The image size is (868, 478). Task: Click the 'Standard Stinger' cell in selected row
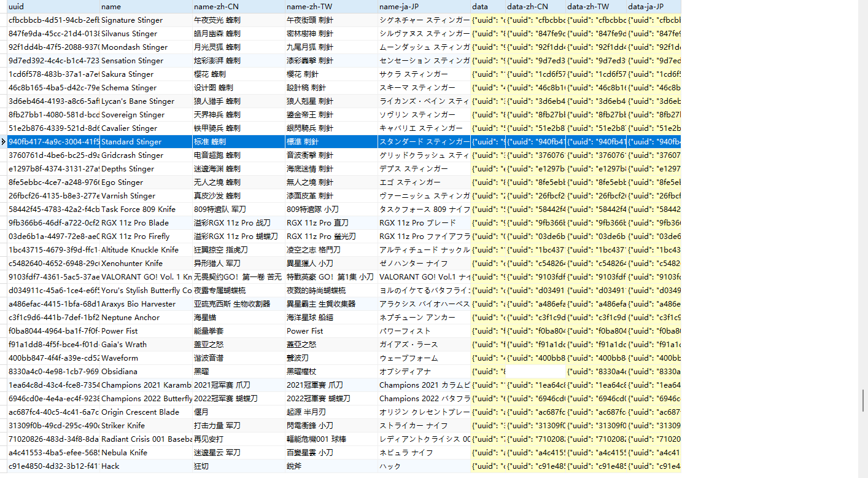tap(145, 142)
